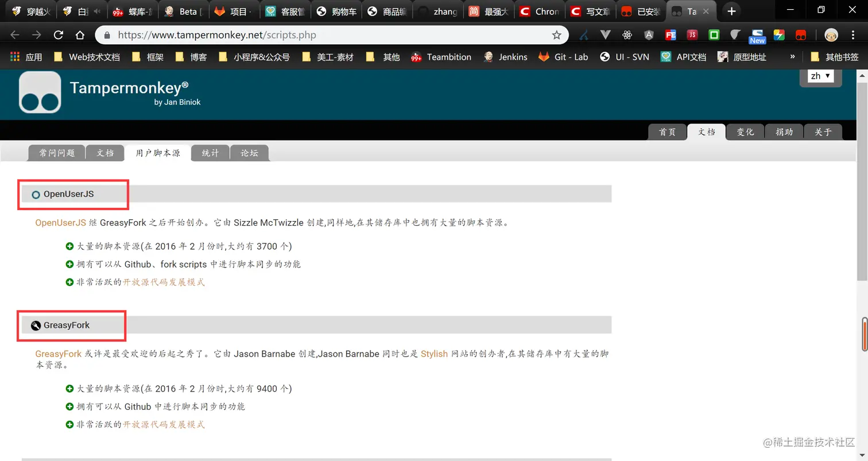The width and height of the screenshot is (868, 461).
Task: Open the zh language dropdown
Action: coord(820,76)
